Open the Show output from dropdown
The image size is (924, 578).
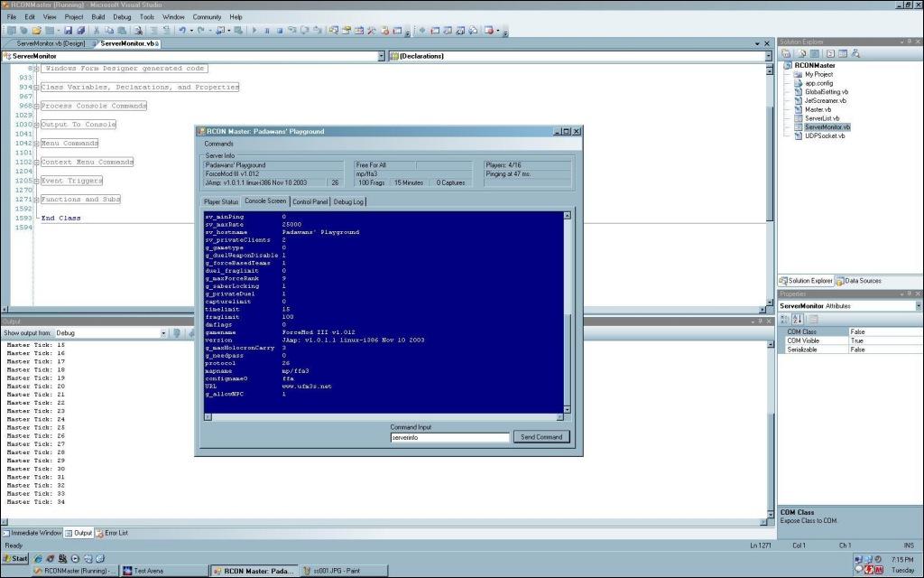point(163,333)
